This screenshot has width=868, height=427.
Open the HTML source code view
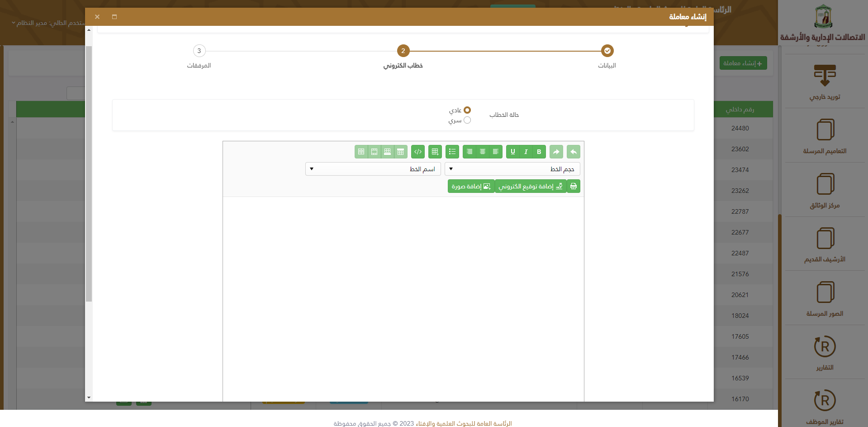[418, 152]
